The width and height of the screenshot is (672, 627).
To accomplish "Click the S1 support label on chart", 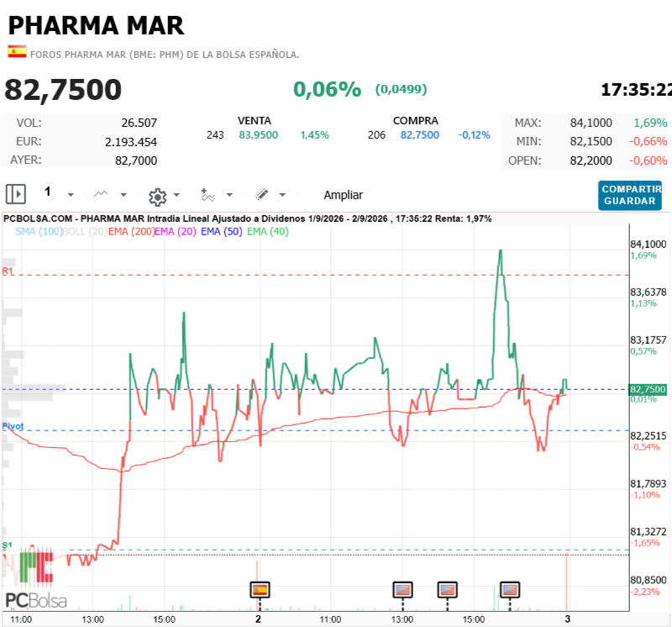I will (8, 545).
